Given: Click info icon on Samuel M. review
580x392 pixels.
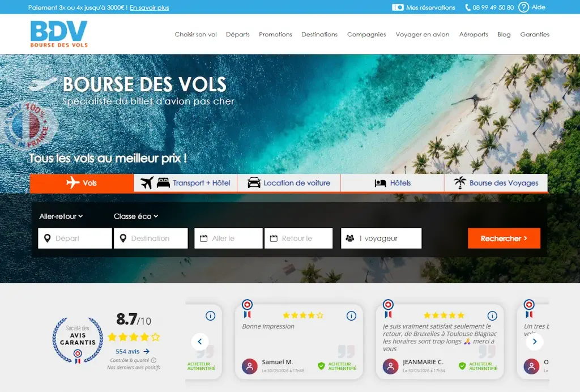Looking at the screenshot, I should coord(351,316).
